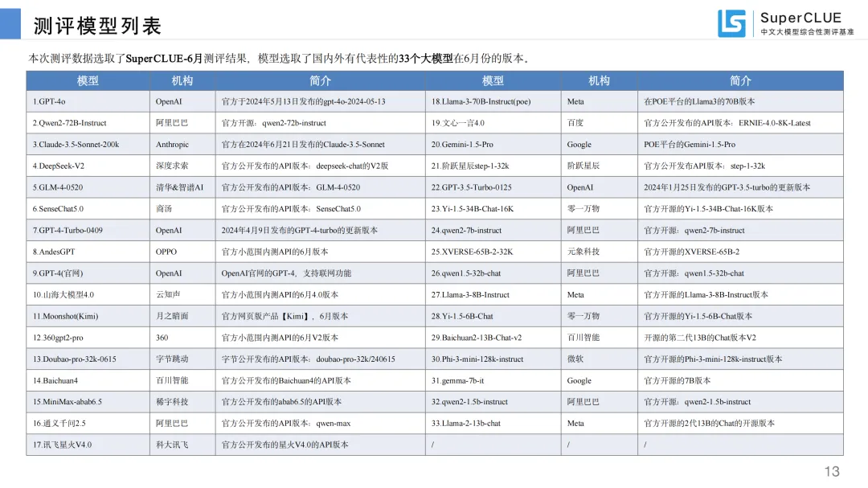Screen dimensions: 868x488
Task: Select the 9.GPT-4(官网) cell
Action: [x=88, y=273]
